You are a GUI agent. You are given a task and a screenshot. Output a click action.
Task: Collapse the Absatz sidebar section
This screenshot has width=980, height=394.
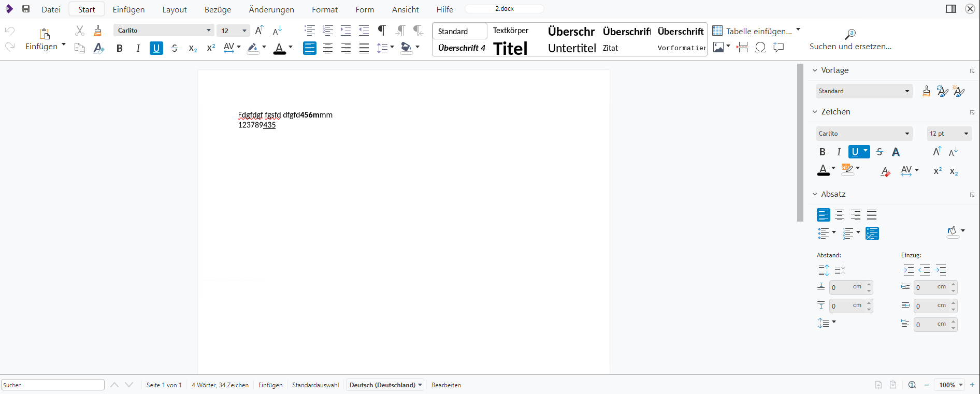click(x=815, y=194)
